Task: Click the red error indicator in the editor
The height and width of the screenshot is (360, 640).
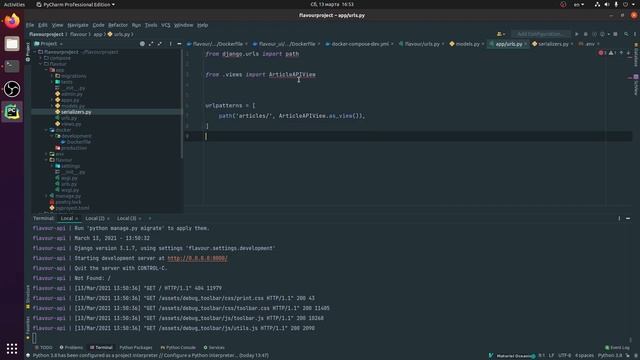Action: pyautogui.click(x=602, y=53)
